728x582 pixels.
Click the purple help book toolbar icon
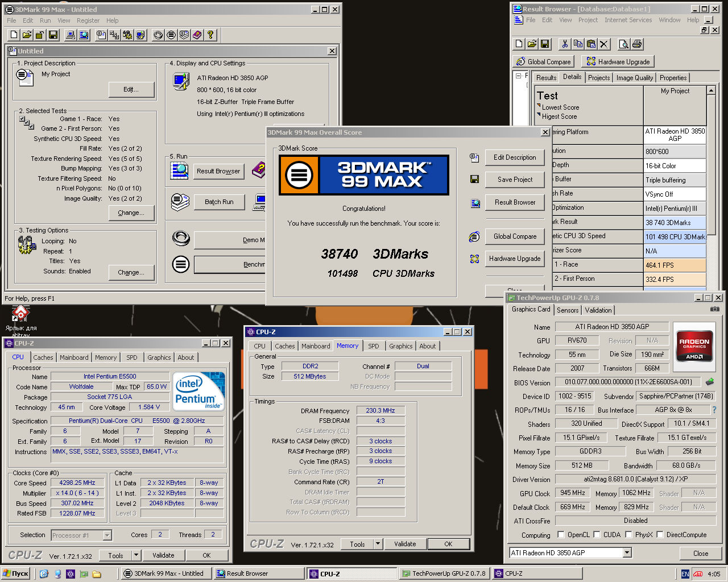pos(197,35)
